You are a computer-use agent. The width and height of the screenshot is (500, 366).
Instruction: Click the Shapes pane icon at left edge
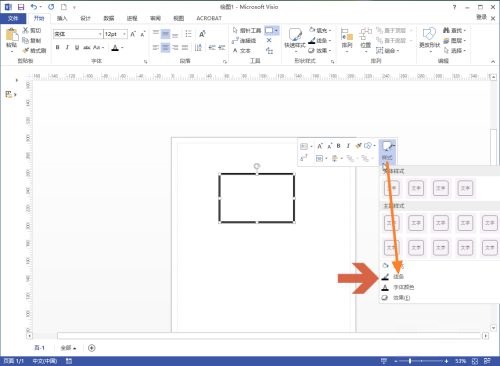(9, 94)
